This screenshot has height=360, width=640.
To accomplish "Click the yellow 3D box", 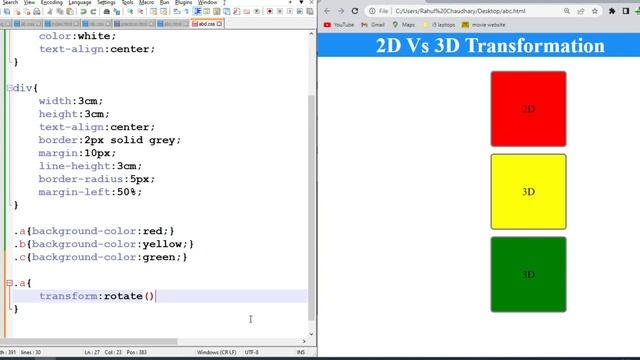I will (528, 191).
